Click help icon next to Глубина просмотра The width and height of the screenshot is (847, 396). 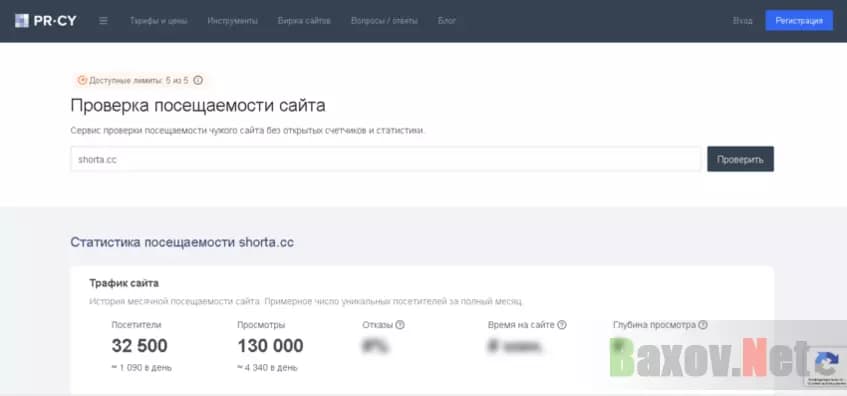[x=703, y=325]
